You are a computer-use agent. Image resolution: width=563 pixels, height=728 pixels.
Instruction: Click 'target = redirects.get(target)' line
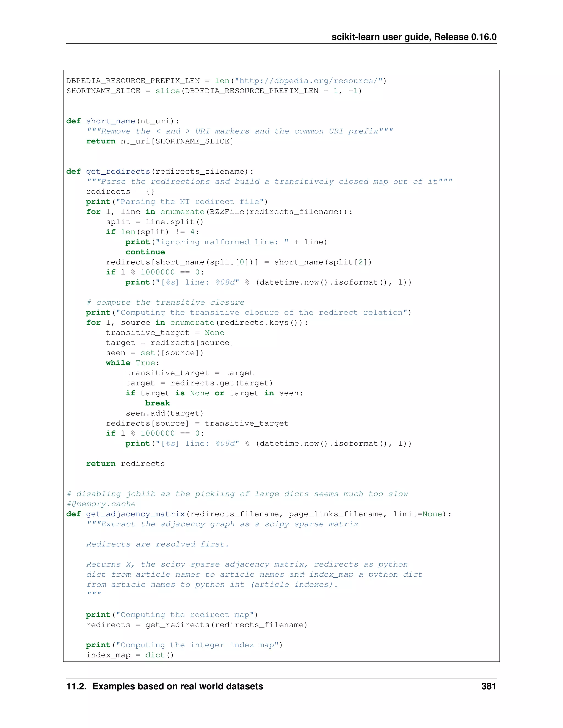(199, 383)
